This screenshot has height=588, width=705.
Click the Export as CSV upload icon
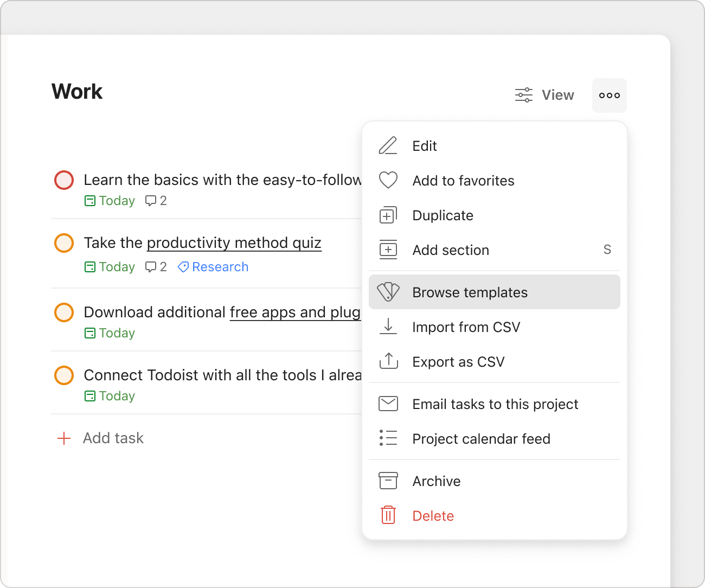388,361
